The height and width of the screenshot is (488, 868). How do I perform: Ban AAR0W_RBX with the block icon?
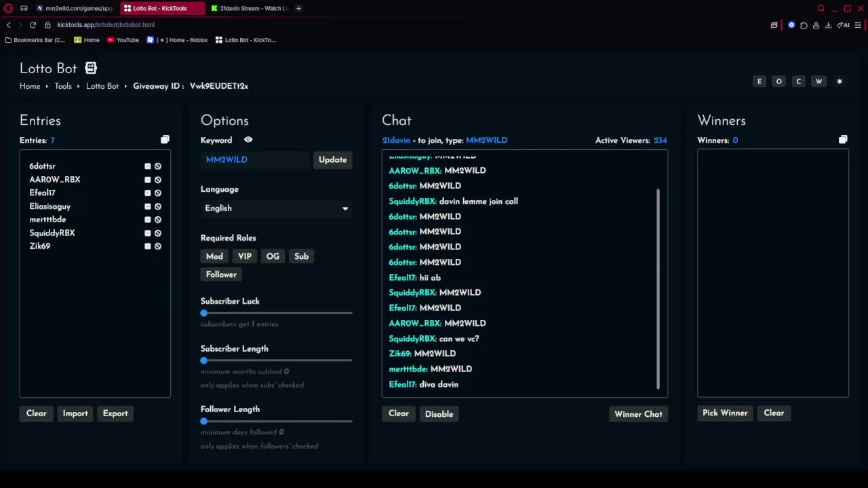click(x=157, y=180)
